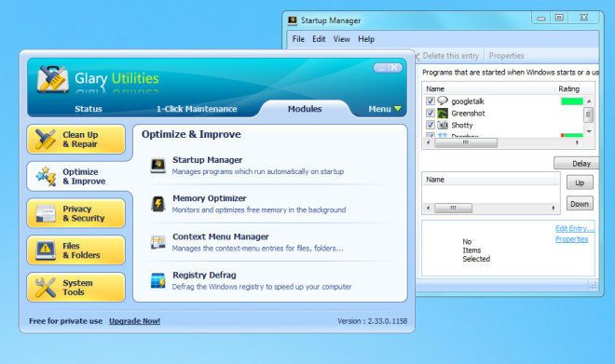This screenshot has height=364, width=615.
Task: Click the Upgrade Now! link
Action: pyautogui.click(x=134, y=321)
